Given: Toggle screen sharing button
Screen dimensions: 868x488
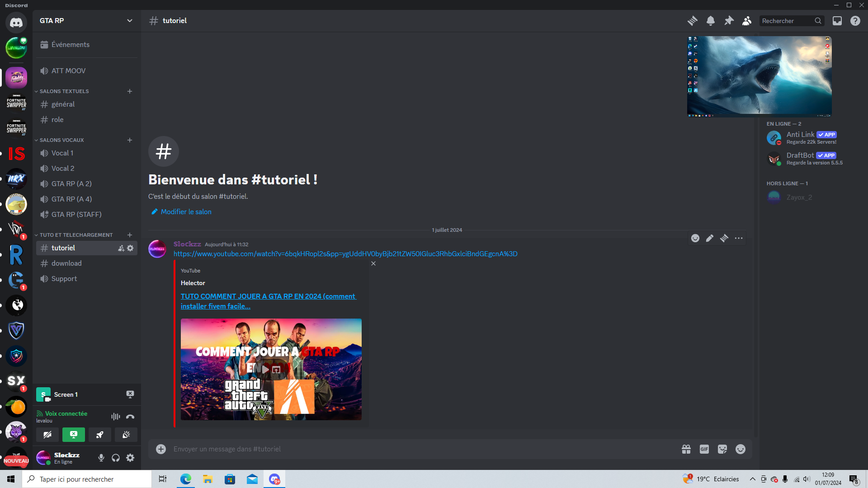Looking at the screenshot, I should 74,435.
